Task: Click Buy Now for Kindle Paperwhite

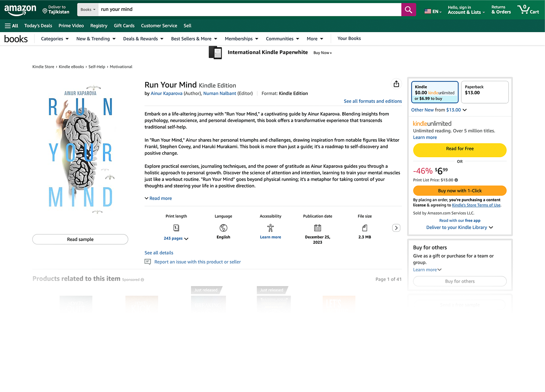Action: (x=322, y=53)
